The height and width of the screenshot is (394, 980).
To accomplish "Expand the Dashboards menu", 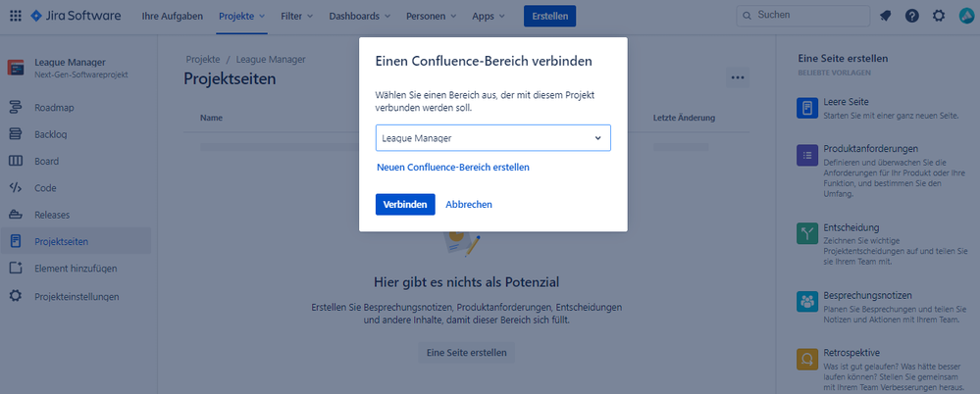I will [360, 17].
